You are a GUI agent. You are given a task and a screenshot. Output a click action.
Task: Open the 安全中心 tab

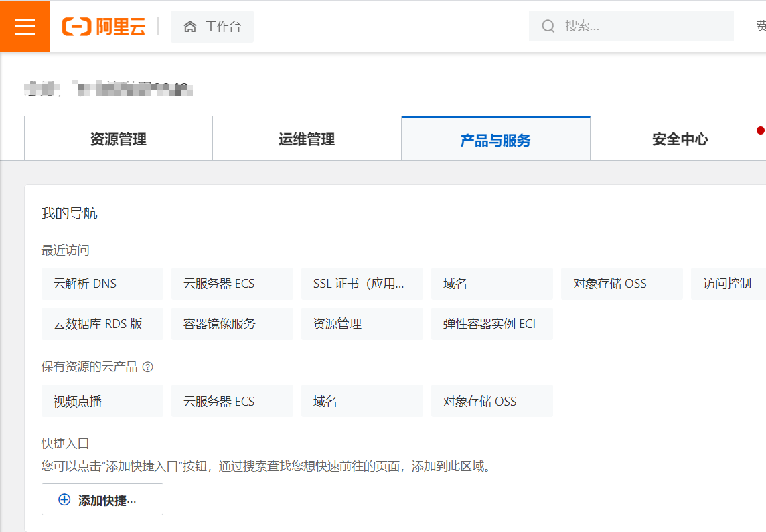[x=680, y=139]
